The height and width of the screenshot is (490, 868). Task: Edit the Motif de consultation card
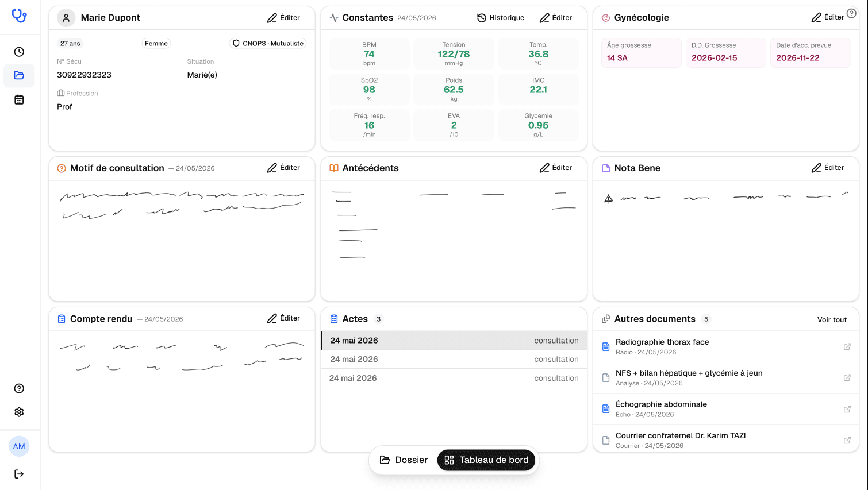coord(283,168)
